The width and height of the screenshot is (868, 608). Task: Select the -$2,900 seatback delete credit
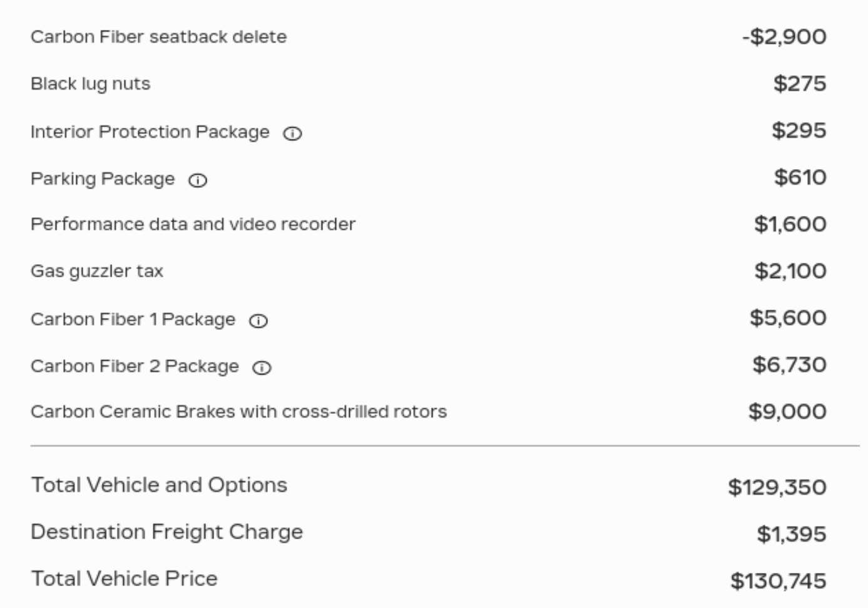click(784, 37)
